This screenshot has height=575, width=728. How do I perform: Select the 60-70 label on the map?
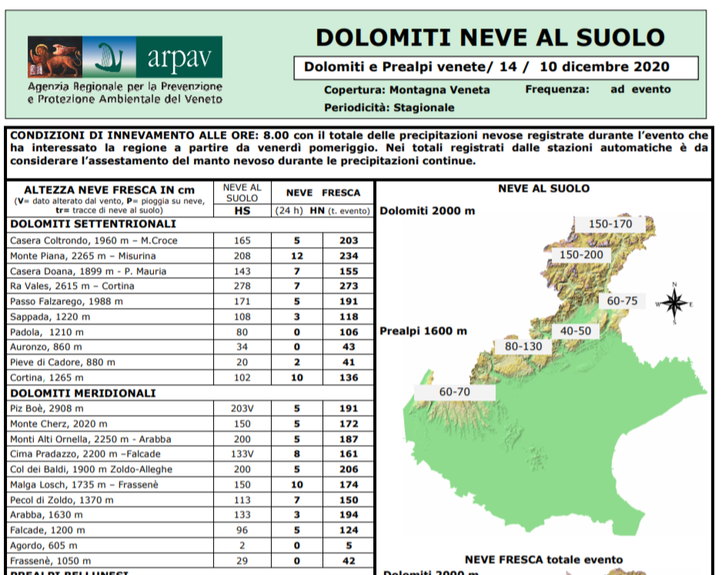[x=455, y=392]
